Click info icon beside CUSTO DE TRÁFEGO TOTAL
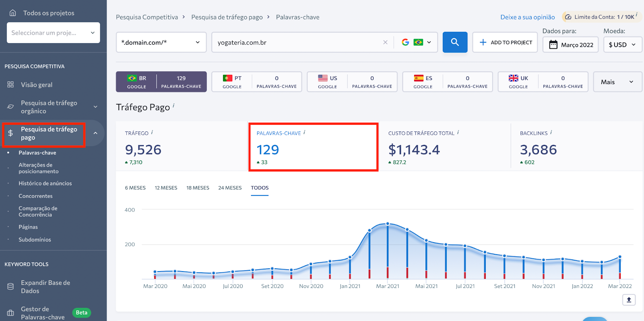The width and height of the screenshot is (644, 321). [458, 132]
